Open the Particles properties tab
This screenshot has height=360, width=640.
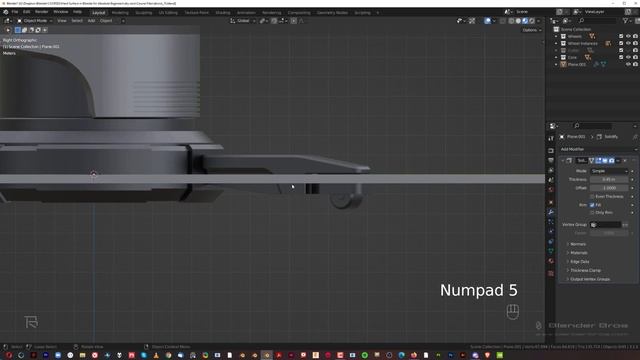(x=551, y=222)
